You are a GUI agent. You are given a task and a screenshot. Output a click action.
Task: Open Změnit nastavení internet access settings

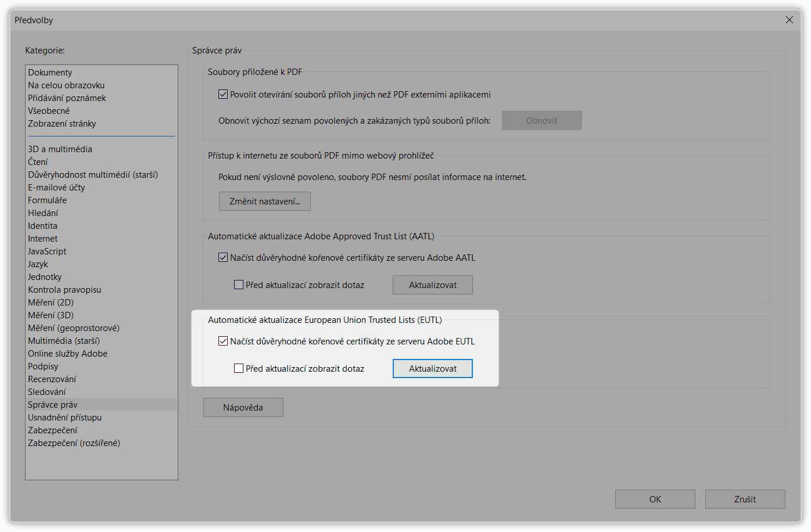(265, 202)
